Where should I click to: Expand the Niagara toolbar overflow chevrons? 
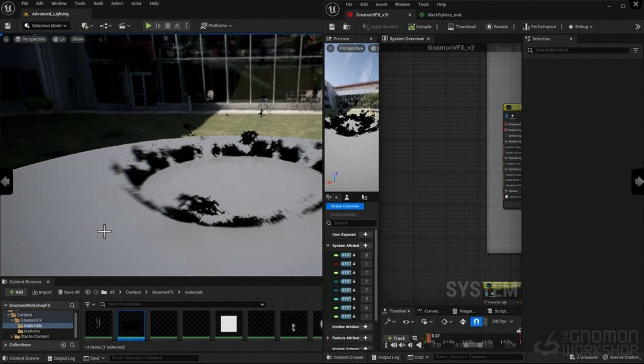(x=638, y=26)
